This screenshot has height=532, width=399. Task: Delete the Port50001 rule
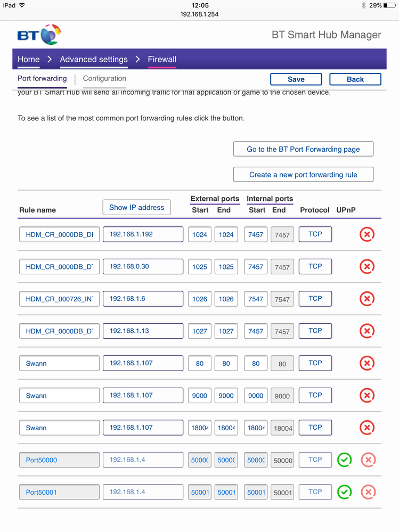(x=368, y=492)
